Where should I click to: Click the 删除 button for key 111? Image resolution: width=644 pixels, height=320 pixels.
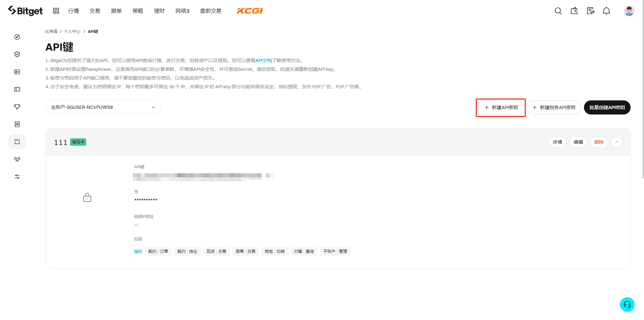tap(599, 142)
